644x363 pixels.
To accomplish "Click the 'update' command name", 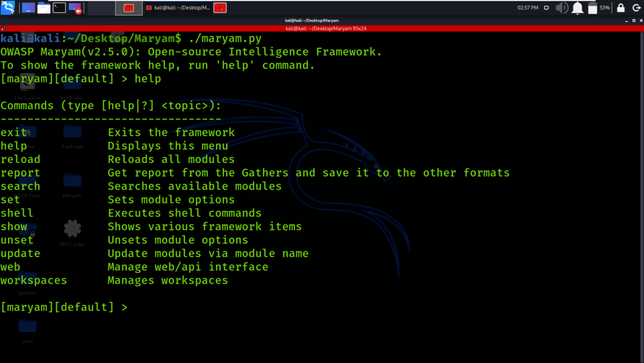I will [20, 253].
